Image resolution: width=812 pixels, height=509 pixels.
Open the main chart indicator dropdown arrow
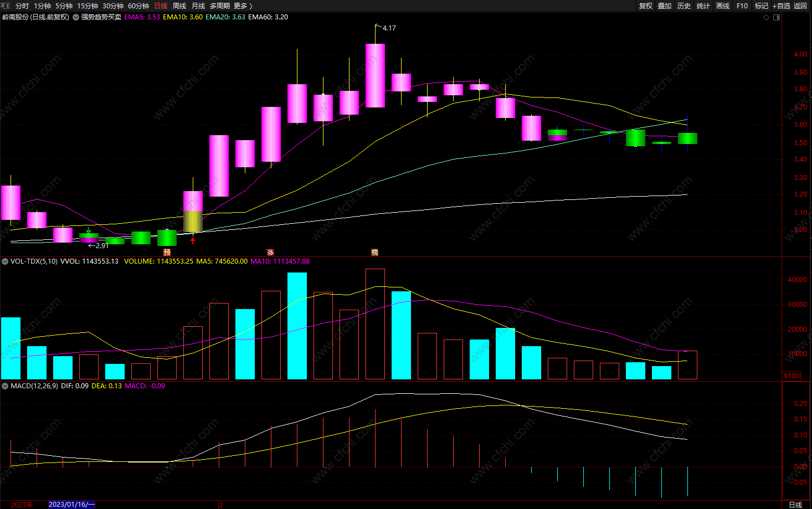coord(76,17)
